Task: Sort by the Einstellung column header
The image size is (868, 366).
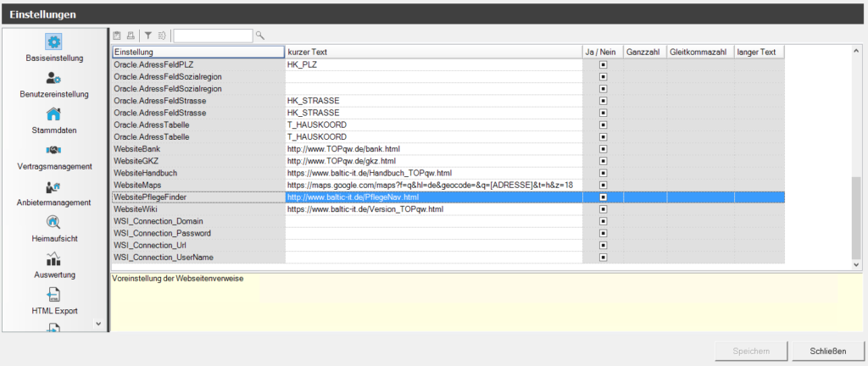Action: pyautogui.click(x=198, y=53)
